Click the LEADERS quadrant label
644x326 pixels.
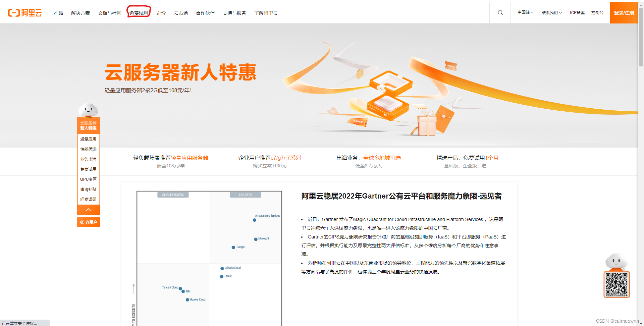pos(246,195)
